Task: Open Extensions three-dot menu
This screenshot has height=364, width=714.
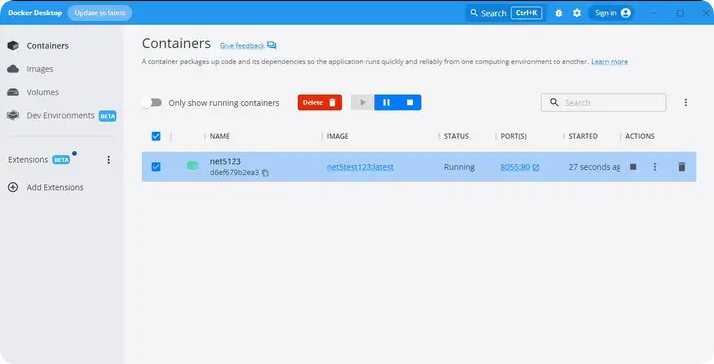Action: (108, 160)
